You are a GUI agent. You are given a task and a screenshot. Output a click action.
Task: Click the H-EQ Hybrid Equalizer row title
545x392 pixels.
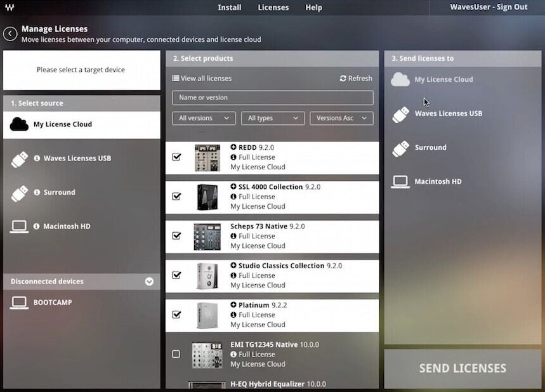coord(278,384)
